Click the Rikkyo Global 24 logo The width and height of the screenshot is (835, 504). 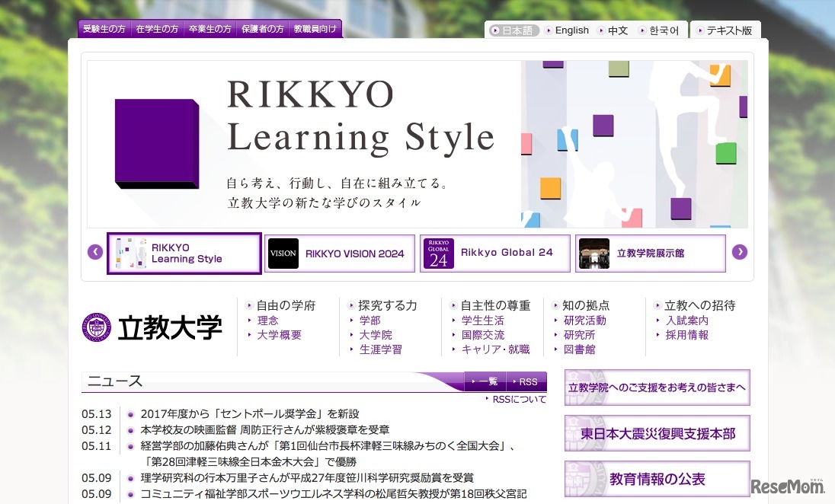pos(438,253)
